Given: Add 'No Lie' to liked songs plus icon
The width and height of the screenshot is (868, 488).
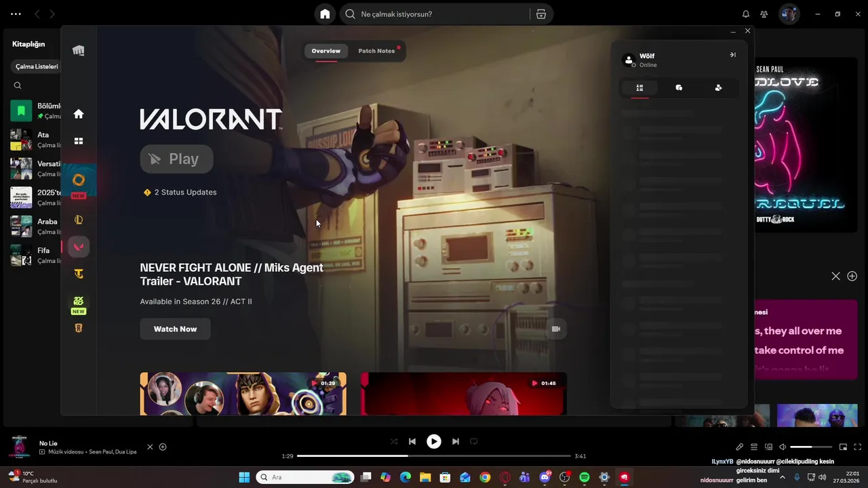Looking at the screenshot, I should tap(163, 447).
